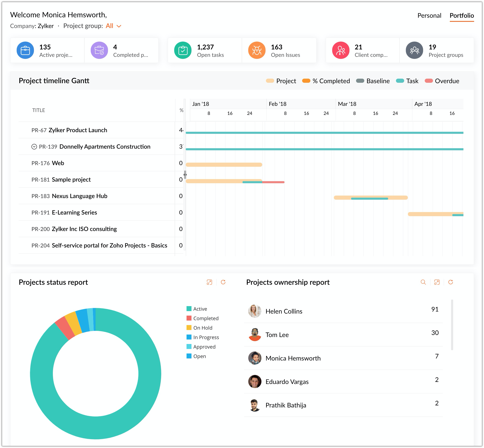Click Helen Collins in the ownership list
This screenshot has height=448, width=484.
(x=284, y=311)
